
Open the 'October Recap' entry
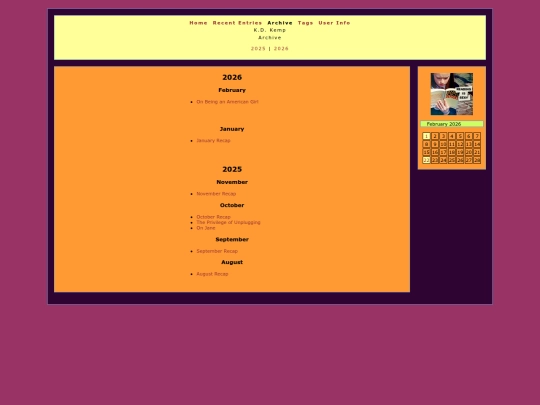pos(213,217)
